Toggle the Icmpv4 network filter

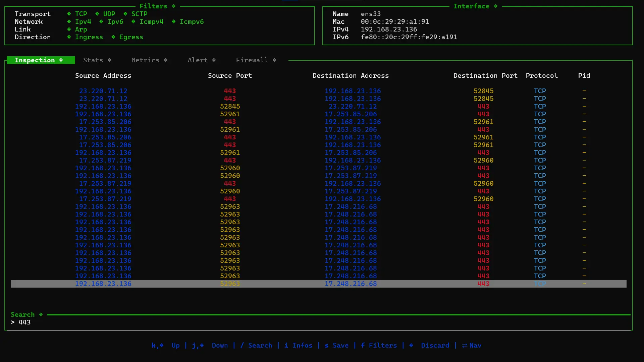coord(151,21)
